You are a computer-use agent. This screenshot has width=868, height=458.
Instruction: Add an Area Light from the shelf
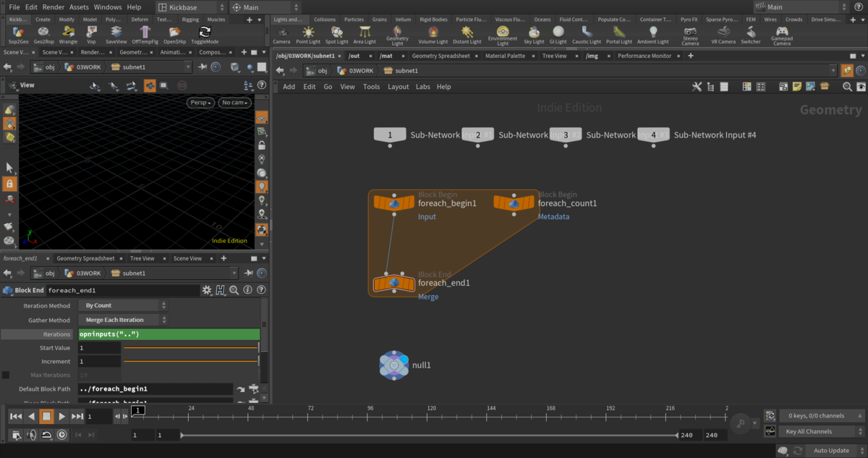pyautogui.click(x=365, y=35)
